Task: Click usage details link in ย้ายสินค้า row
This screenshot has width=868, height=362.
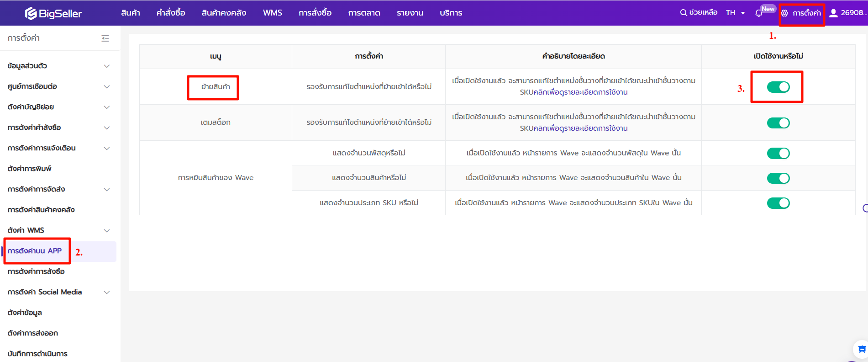Action: [x=580, y=92]
